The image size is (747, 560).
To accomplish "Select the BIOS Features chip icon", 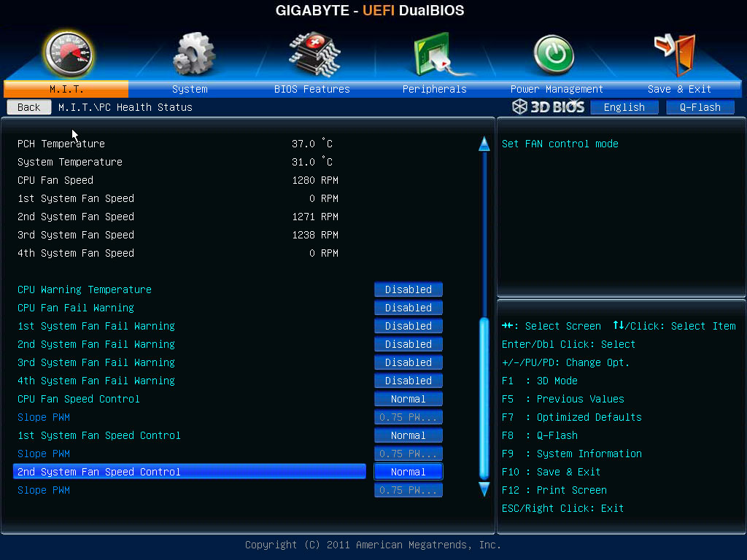I will pyautogui.click(x=314, y=54).
